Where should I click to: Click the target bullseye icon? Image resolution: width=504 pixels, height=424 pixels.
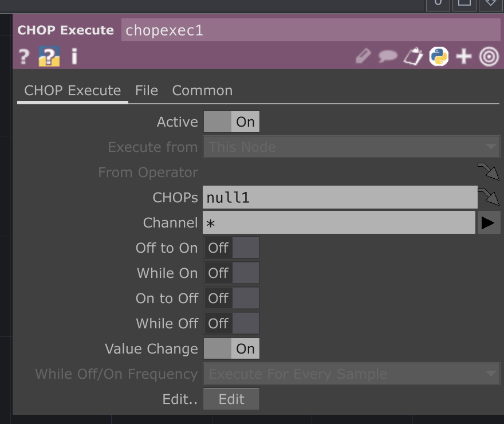489,56
